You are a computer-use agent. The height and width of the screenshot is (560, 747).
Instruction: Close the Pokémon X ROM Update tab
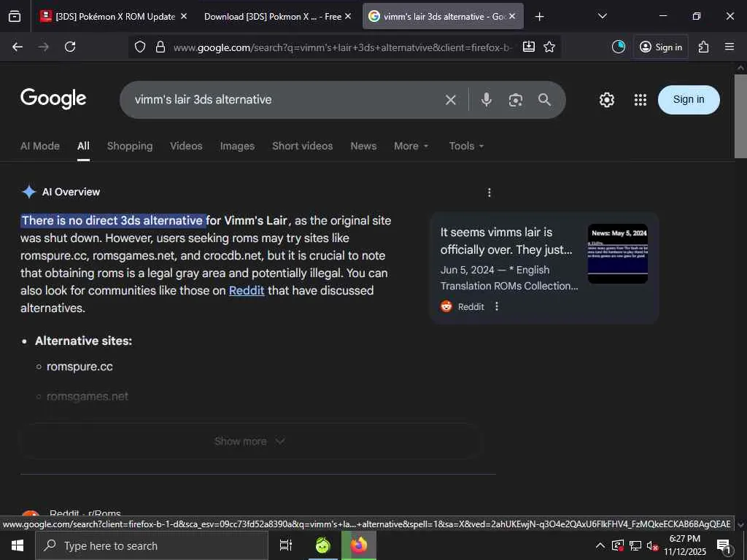coord(184,16)
